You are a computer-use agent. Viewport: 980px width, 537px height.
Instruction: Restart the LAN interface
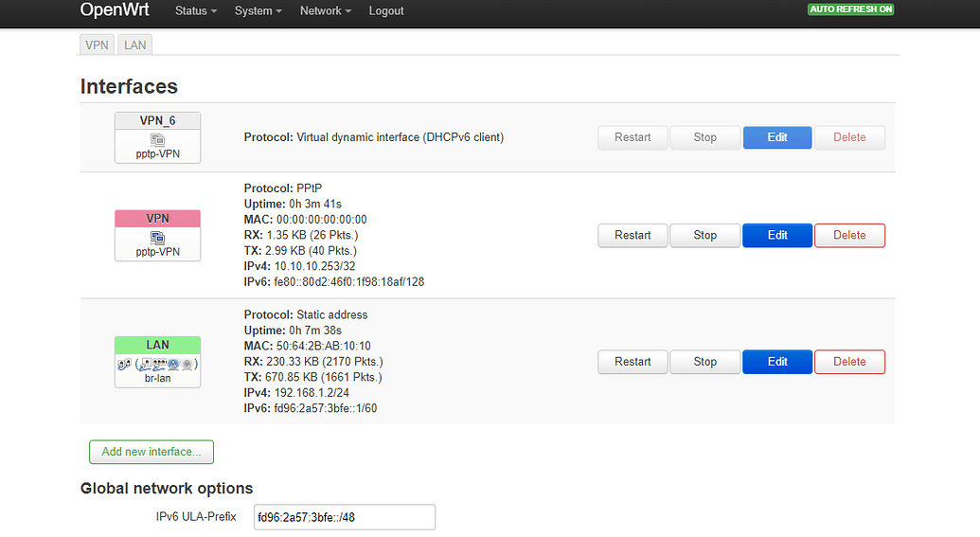coord(632,362)
